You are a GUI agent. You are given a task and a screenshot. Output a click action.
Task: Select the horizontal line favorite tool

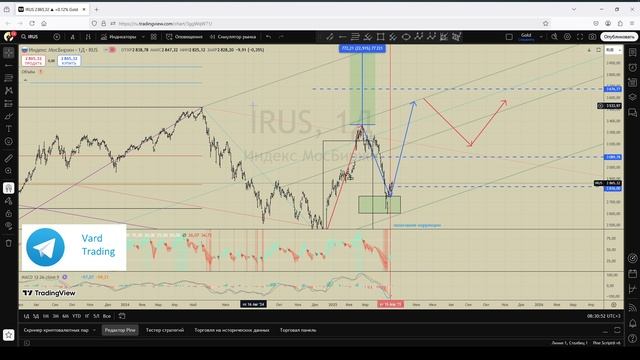click(x=342, y=37)
